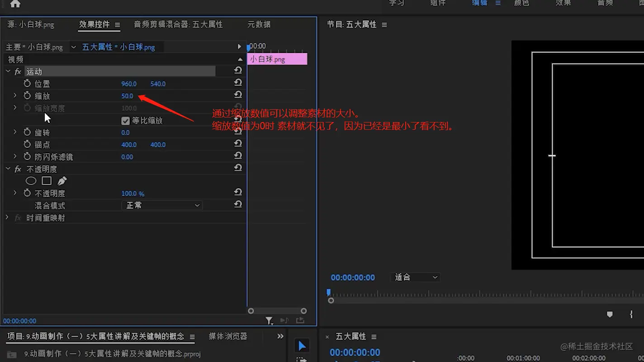Show or hide the timeline view arrow
This screenshot has height=362, width=644.
tap(239, 47)
